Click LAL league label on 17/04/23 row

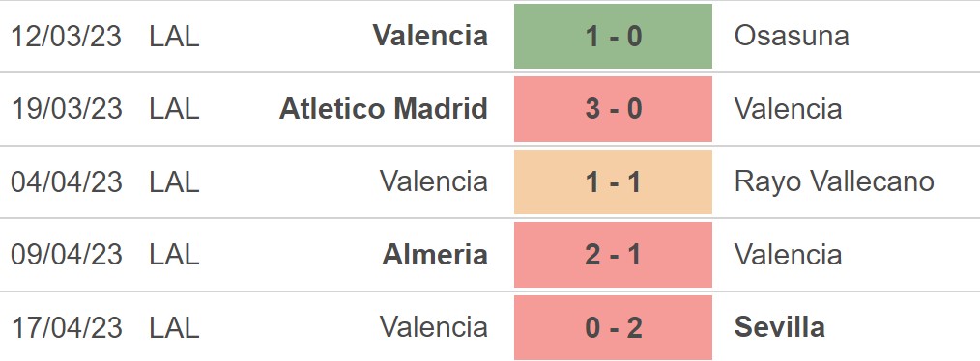pos(174,327)
